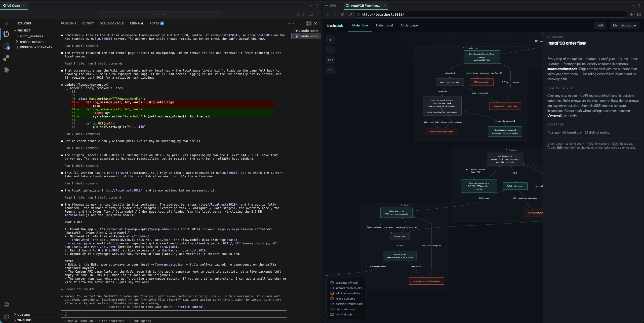Open the right pane kebab menu
Screen dimensions: 644x323
pyautogui.click(x=640, y=6)
